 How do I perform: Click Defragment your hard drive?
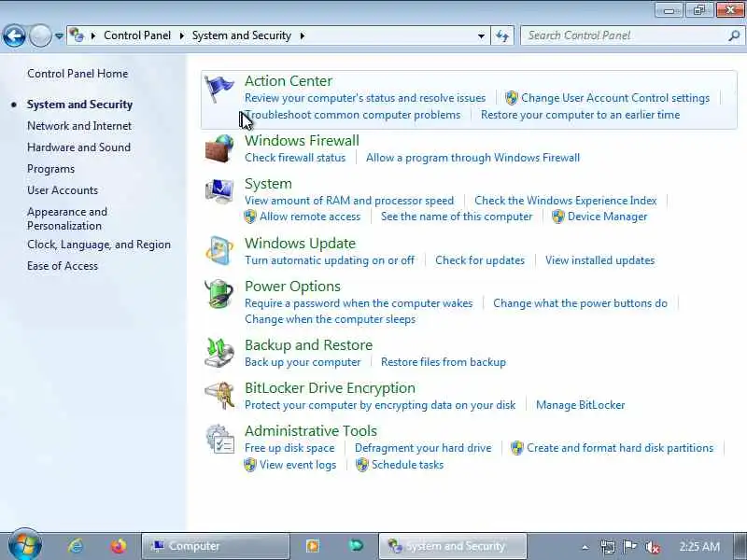pyautogui.click(x=423, y=448)
